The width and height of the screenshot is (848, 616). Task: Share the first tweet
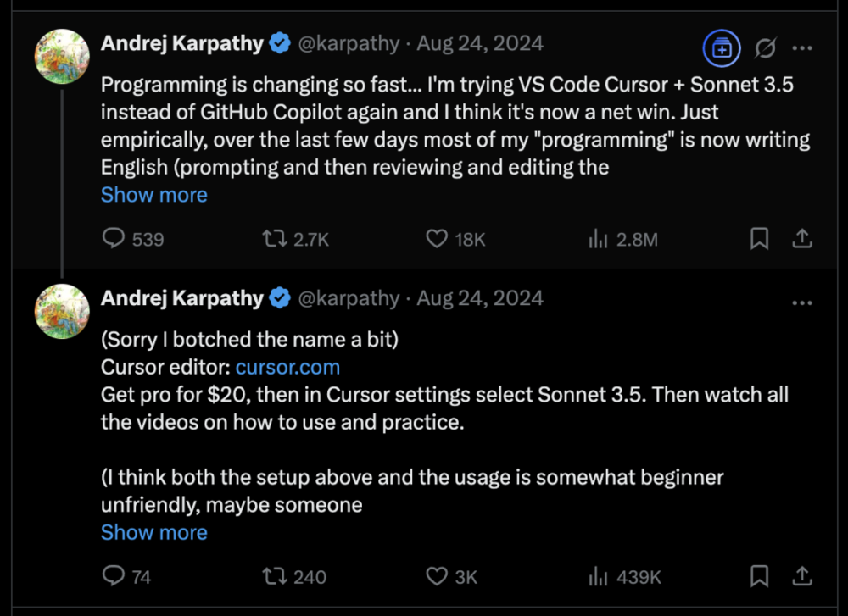(x=801, y=240)
